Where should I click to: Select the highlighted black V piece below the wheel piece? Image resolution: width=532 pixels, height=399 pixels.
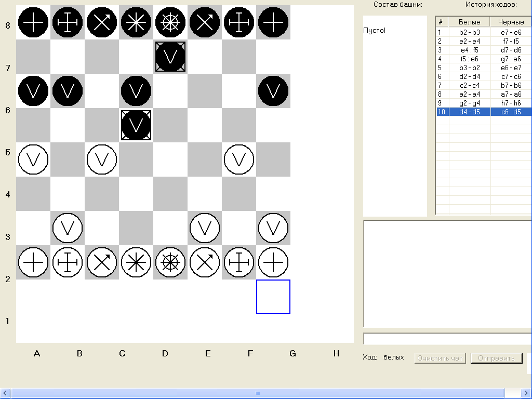[170, 57]
